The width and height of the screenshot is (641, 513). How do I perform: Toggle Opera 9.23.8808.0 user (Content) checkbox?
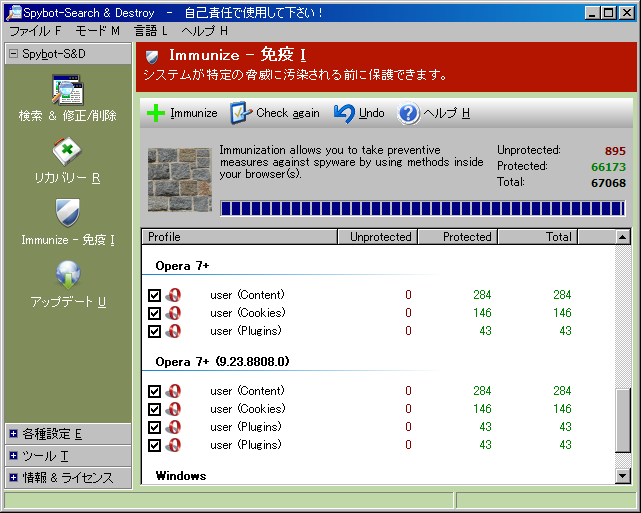coord(155,391)
